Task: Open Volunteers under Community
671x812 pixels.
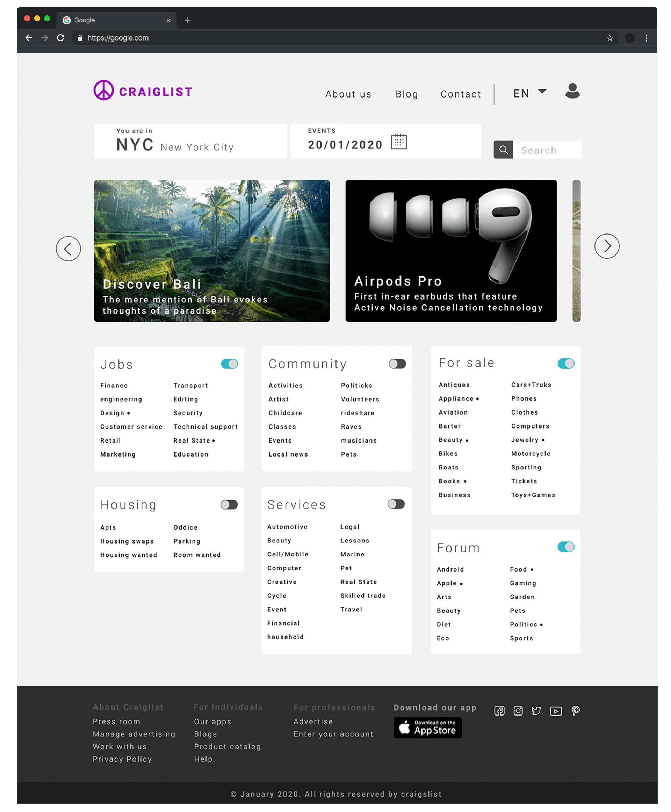Action: click(x=360, y=400)
